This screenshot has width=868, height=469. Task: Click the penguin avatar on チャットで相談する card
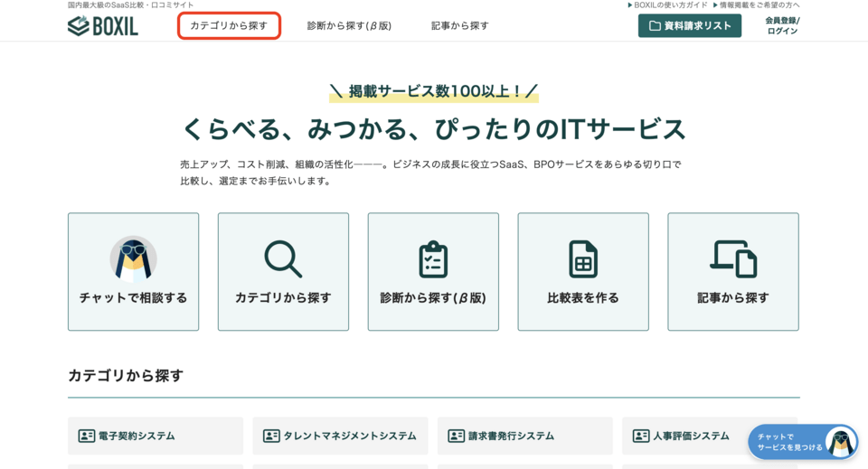click(133, 259)
